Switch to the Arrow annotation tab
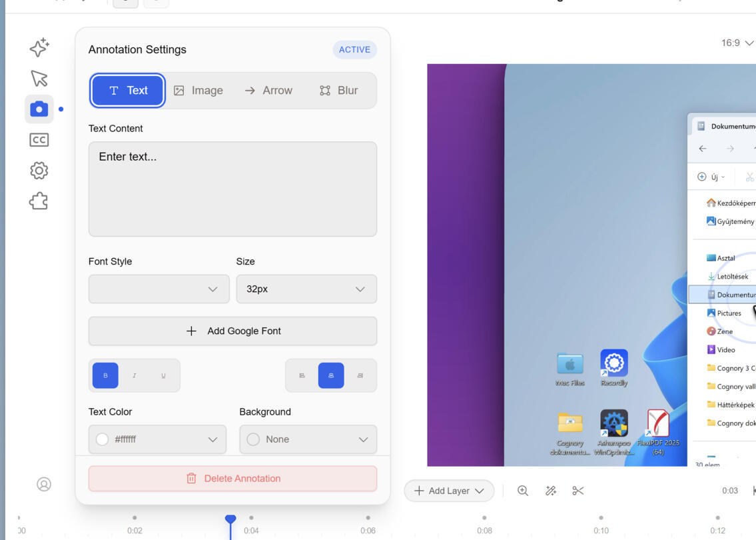The width and height of the screenshot is (756, 540). tap(268, 90)
